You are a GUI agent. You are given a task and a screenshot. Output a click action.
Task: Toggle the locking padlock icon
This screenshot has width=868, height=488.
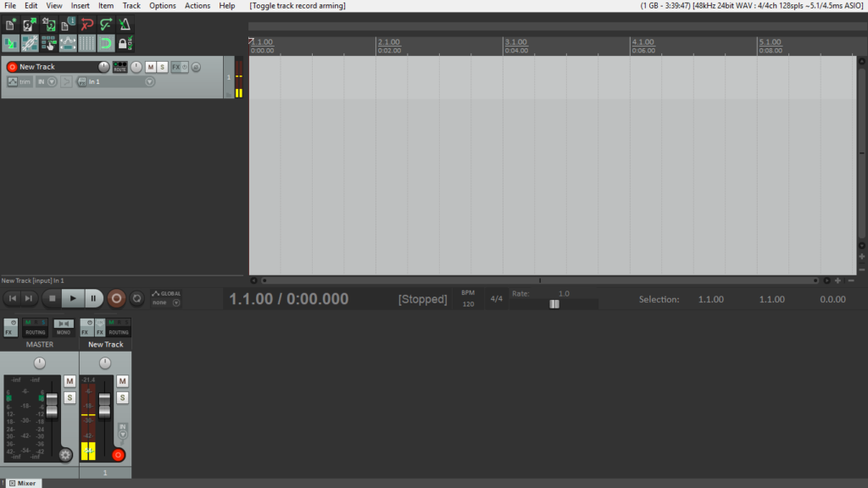click(125, 43)
